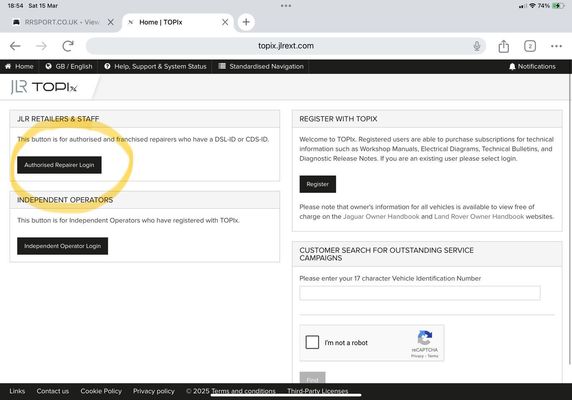Screen dimensions: 572x400
Task: Click the Register button
Action: point(318,184)
